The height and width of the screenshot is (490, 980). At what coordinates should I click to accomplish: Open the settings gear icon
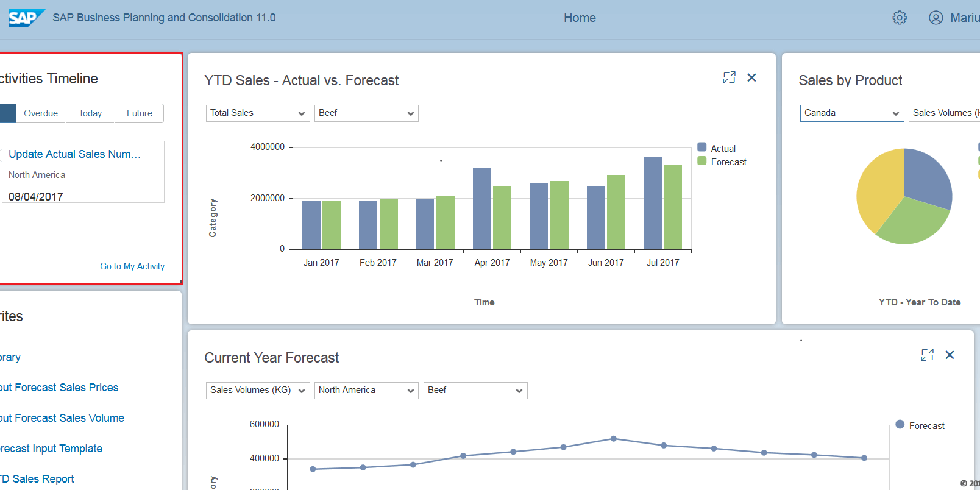[x=899, y=18]
